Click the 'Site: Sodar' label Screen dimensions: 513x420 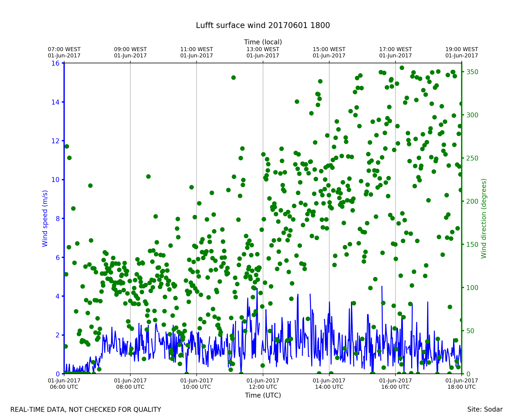tap(485, 409)
